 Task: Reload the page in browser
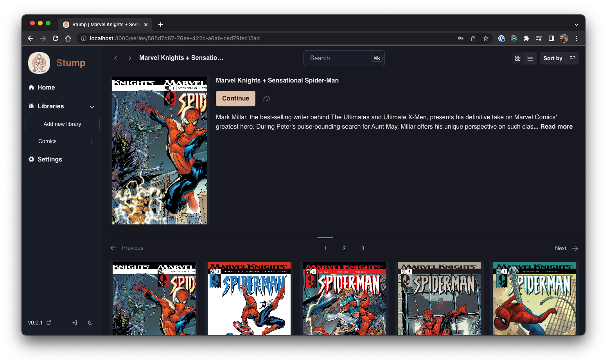(56, 38)
